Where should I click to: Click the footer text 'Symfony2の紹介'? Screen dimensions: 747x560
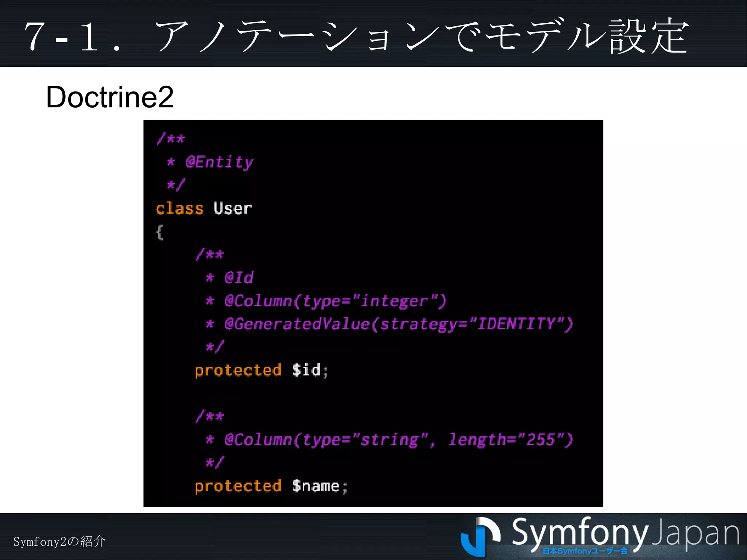tap(59, 541)
